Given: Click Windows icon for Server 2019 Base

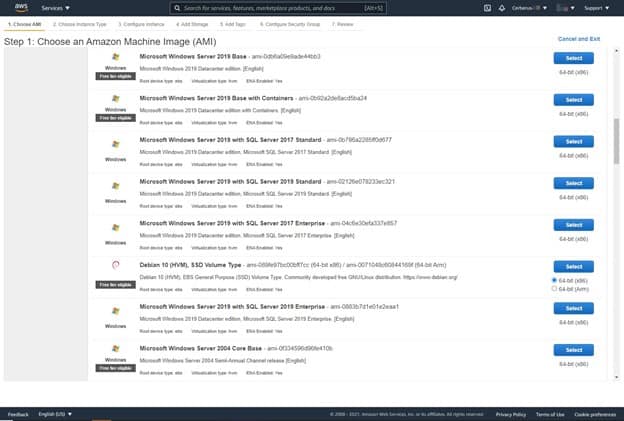Looking at the screenshot, I should pyautogui.click(x=115, y=57).
